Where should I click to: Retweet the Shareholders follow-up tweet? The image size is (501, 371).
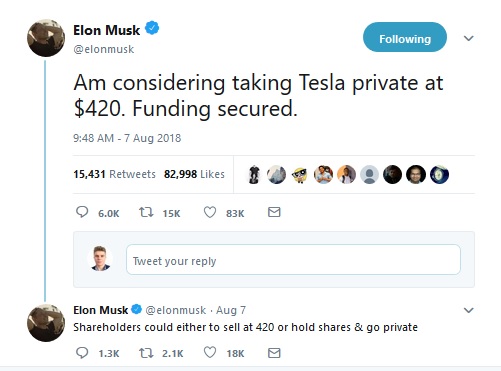[146, 353]
